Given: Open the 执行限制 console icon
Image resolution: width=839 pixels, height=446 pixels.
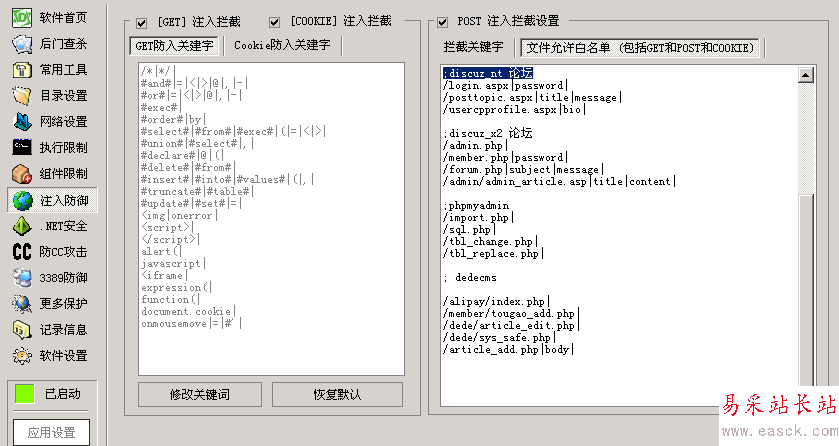Looking at the screenshot, I should tap(22, 147).
